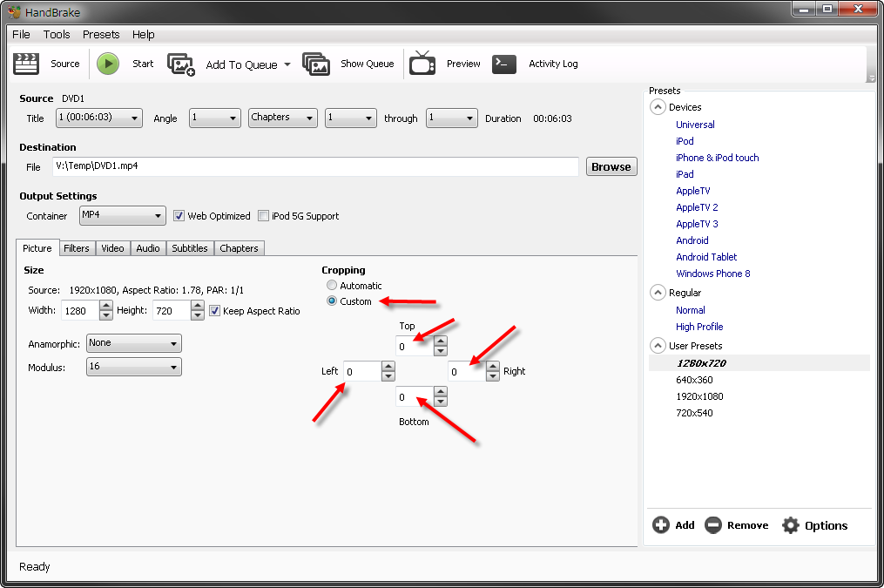Click the Browse button
The image size is (884, 588).
point(611,166)
